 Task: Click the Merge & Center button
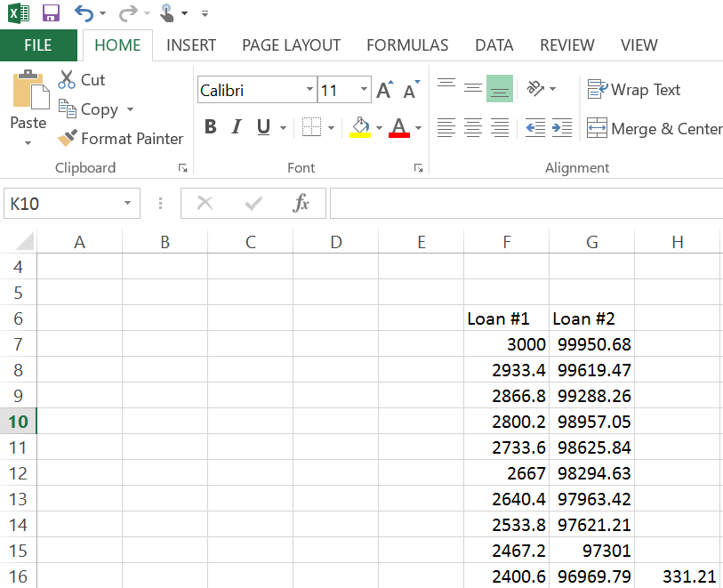click(x=655, y=129)
